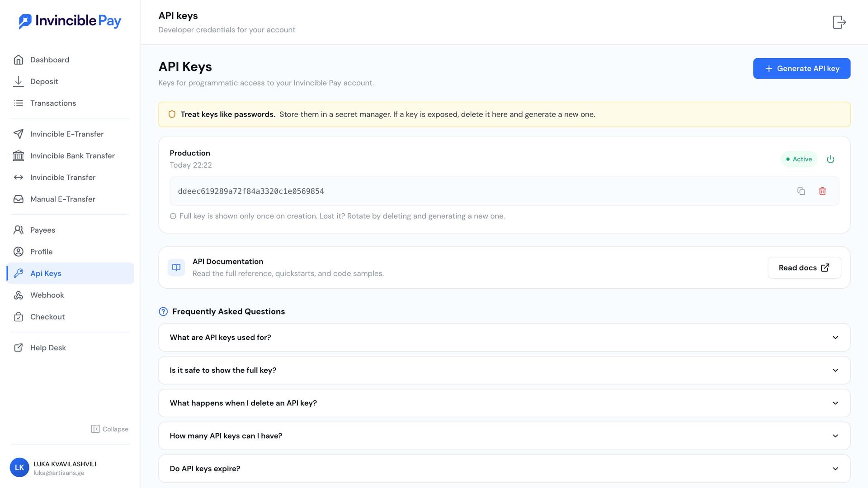This screenshot has width=868, height=488.
Task: Click the Generate API key button
Action: 802,68
